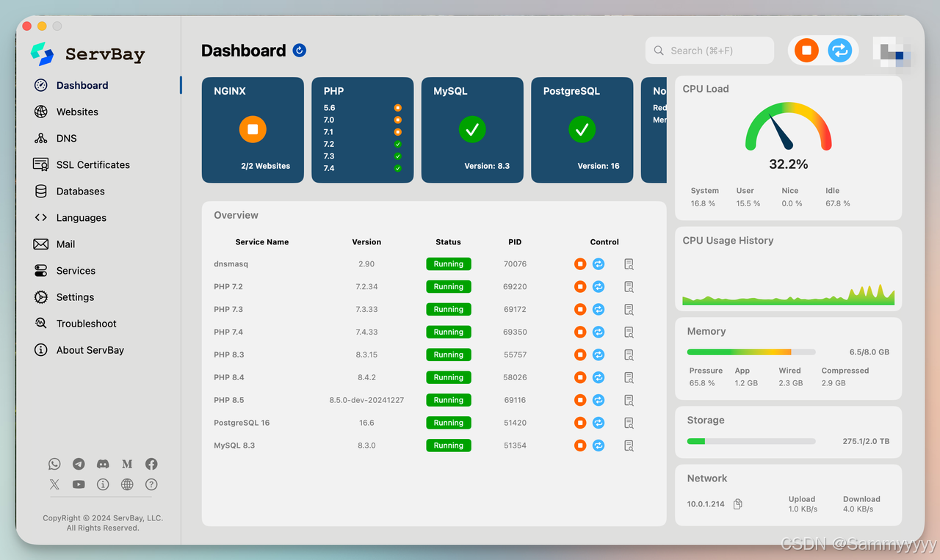
Task: Click the user avatar at top right
Action: [x=892, y=53]
